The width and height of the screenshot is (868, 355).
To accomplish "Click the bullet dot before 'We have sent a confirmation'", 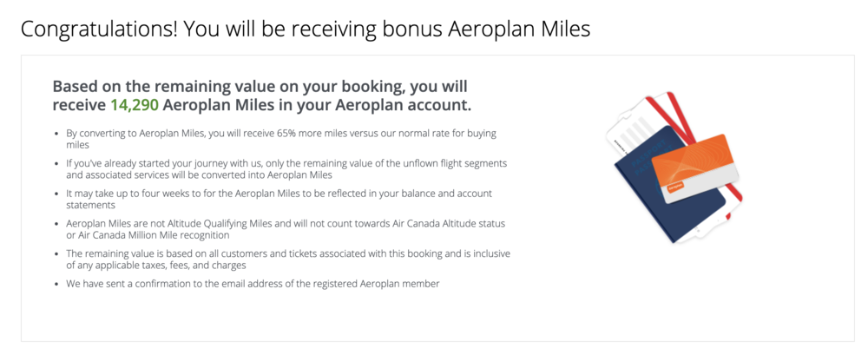I will [56, 284].
